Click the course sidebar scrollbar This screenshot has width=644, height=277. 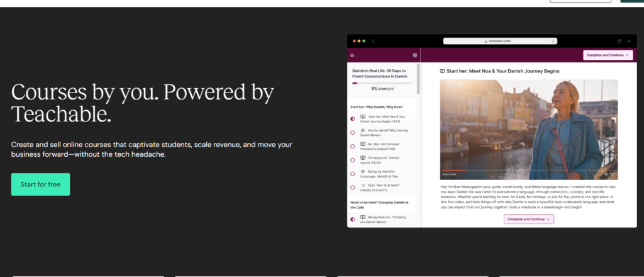pyautogui.click(x=419, y=82)
